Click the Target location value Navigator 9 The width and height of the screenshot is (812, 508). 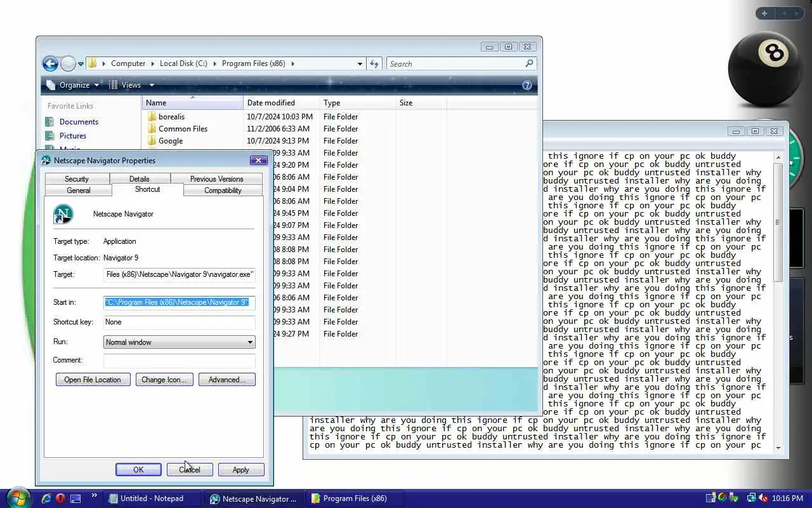(x=121, y=258)
